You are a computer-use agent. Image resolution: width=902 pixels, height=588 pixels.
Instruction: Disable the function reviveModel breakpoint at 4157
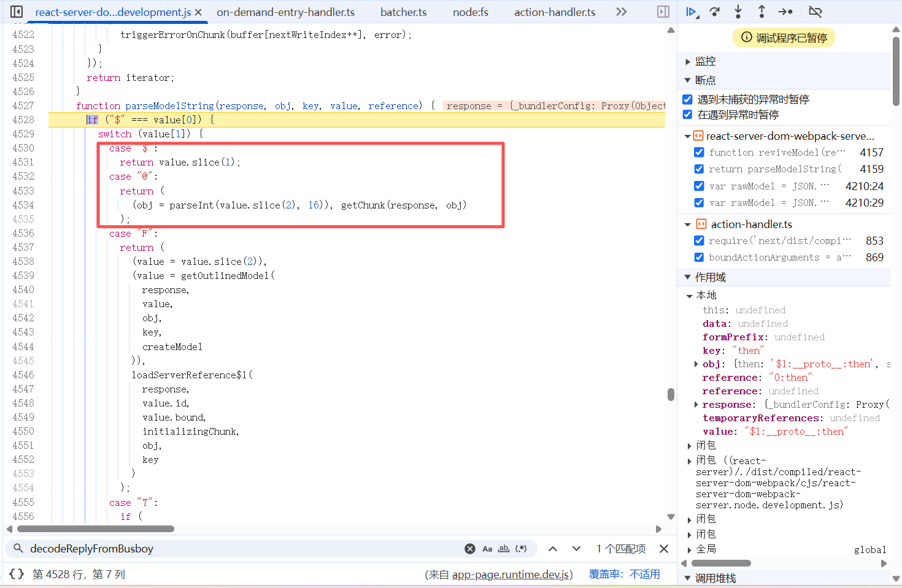click(x=699, y=152)
